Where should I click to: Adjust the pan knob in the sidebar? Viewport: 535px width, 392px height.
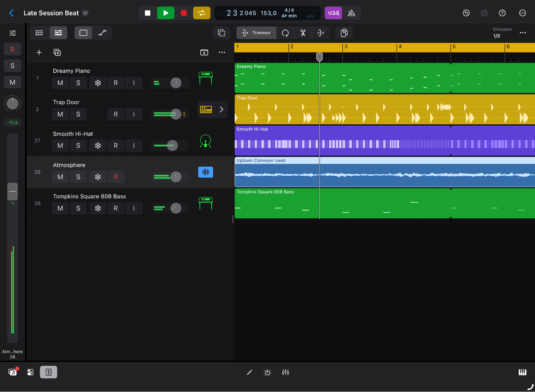click(x=12, y=103)
